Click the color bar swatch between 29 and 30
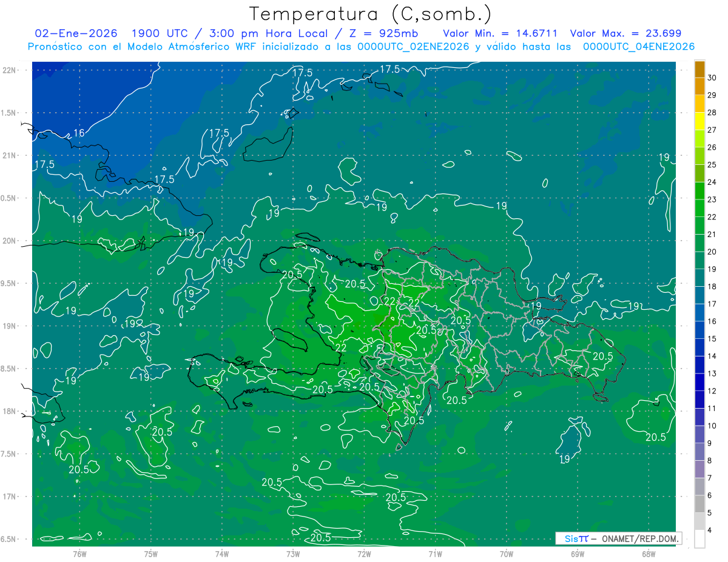728x562 pixels. 699,86
